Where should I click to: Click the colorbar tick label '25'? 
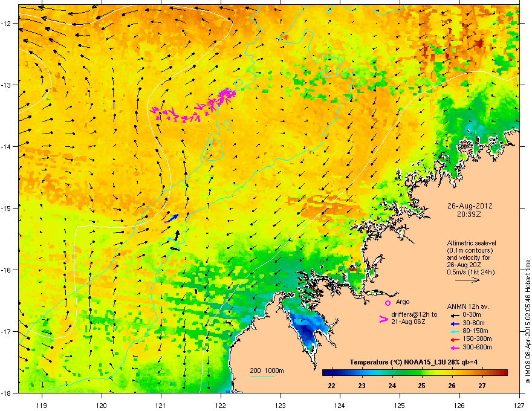tap(422, 386)
